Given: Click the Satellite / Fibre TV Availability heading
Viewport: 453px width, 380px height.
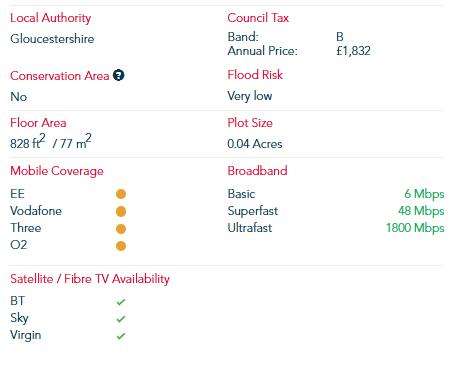Looking at the screenshot, I should [x=90, y=279].
